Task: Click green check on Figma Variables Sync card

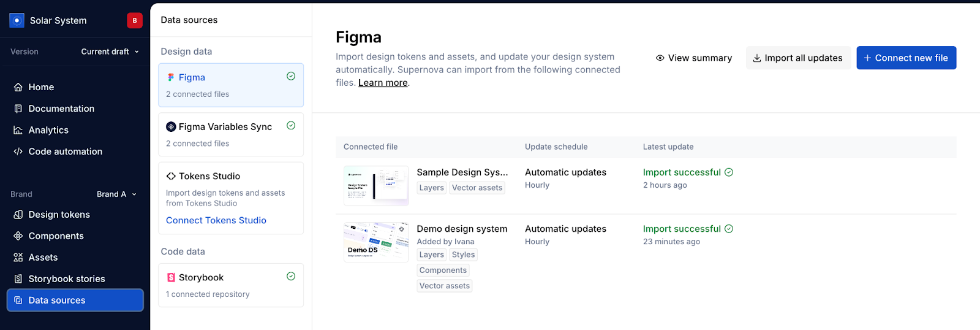Action: coord(291,126)
